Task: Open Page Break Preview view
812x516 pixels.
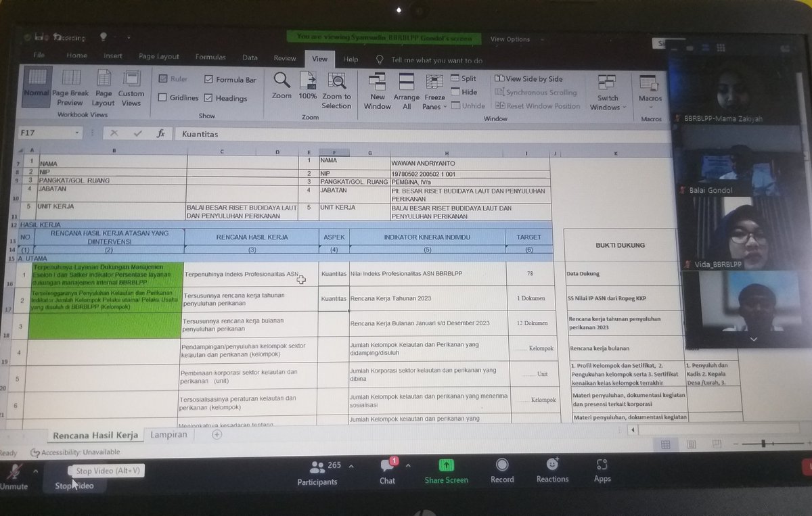Action: click(x=70, y=88)
